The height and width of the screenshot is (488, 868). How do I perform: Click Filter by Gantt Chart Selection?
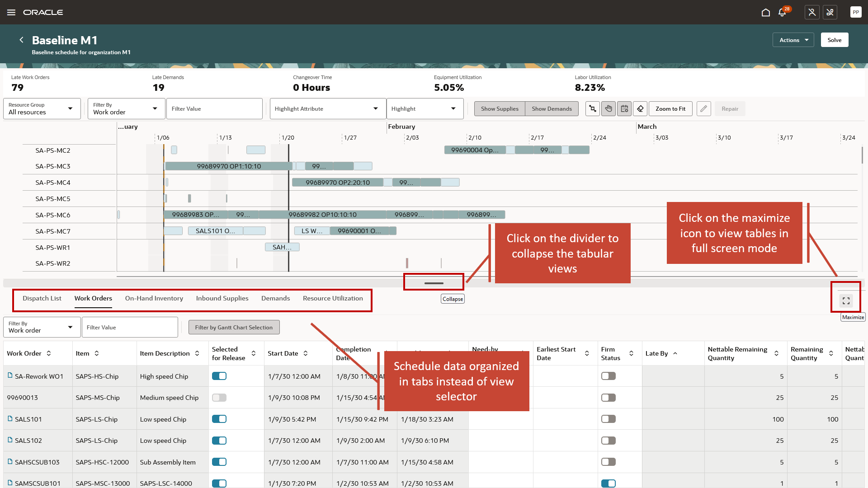coord(234,327)
